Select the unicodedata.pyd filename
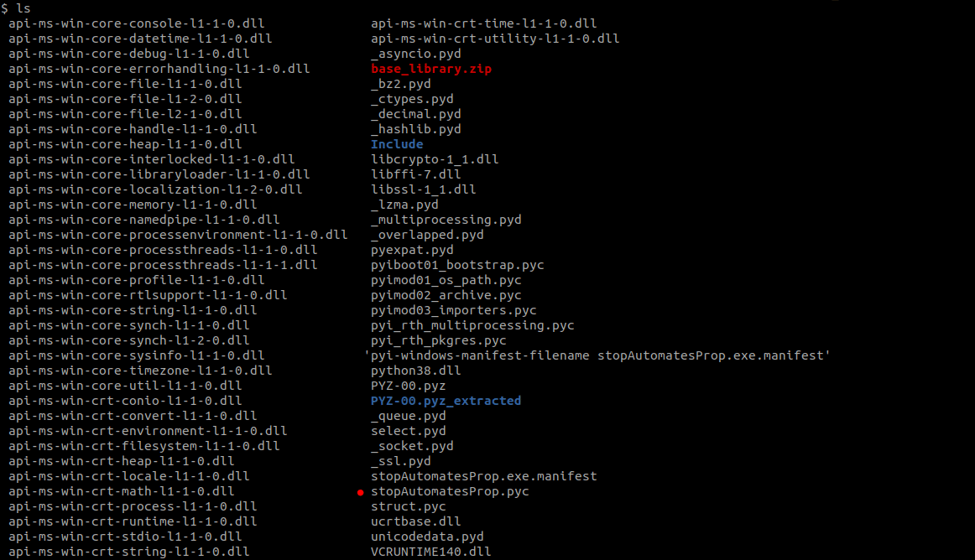Image resolution: width=975 pixels, height=560 pixels. 427,537
